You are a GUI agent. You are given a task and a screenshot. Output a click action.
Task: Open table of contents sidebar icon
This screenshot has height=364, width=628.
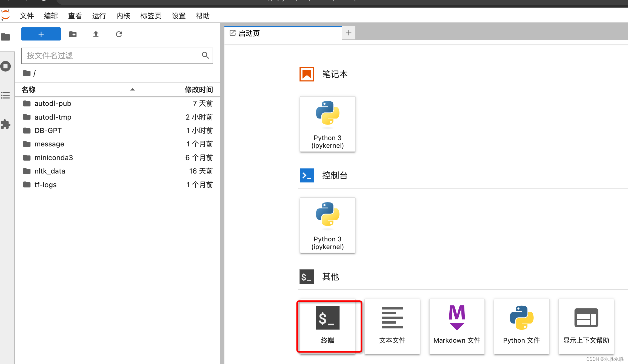6,95
